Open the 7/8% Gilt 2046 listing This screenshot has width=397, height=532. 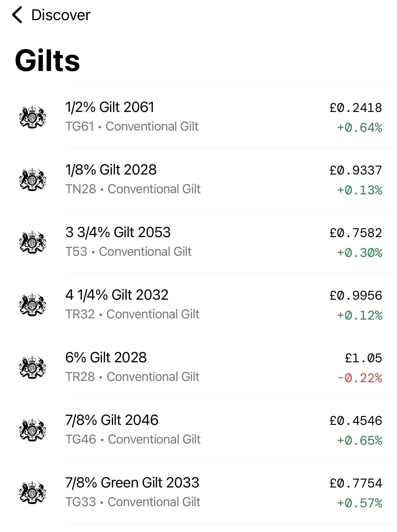112,420
